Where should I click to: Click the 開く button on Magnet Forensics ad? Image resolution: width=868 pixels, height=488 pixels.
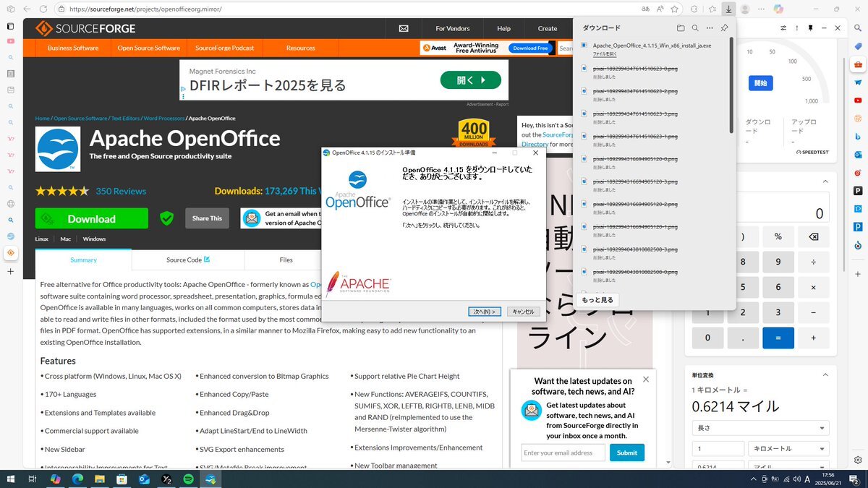470,80
